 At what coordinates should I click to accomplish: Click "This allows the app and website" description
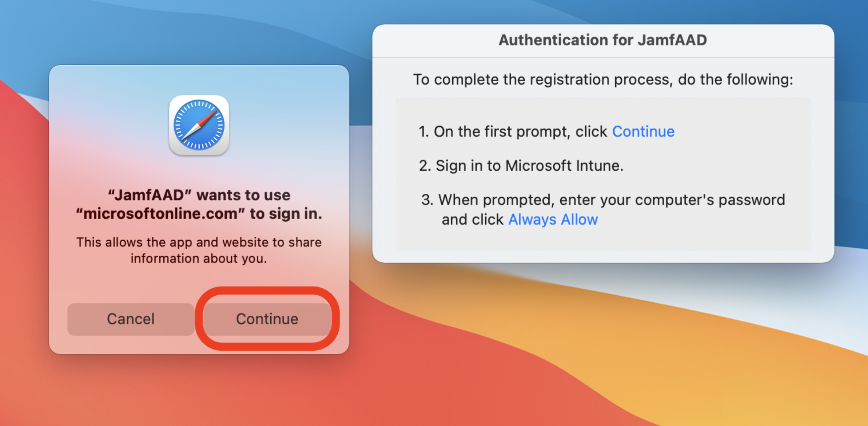[199, 242]
